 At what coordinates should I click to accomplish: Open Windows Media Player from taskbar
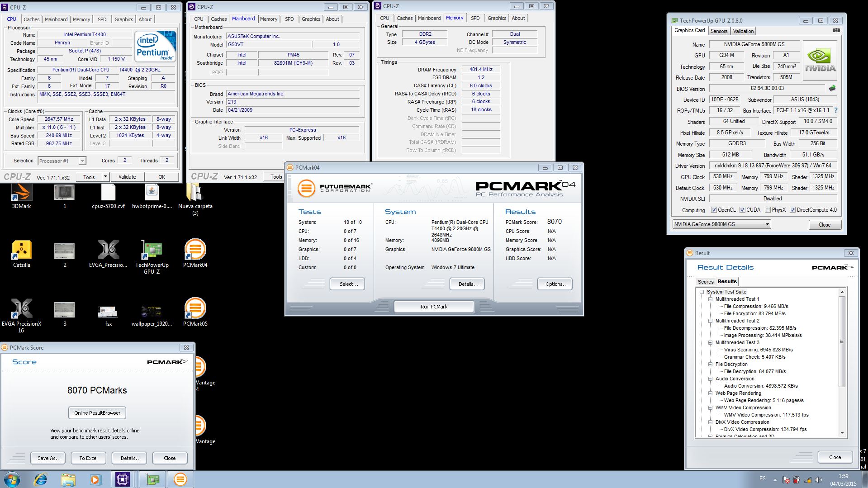(95, 479)
